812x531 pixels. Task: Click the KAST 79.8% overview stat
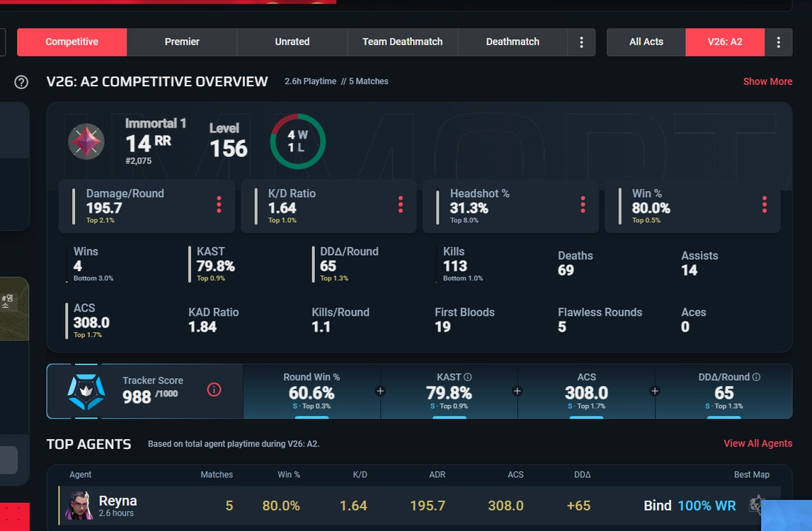215,264
